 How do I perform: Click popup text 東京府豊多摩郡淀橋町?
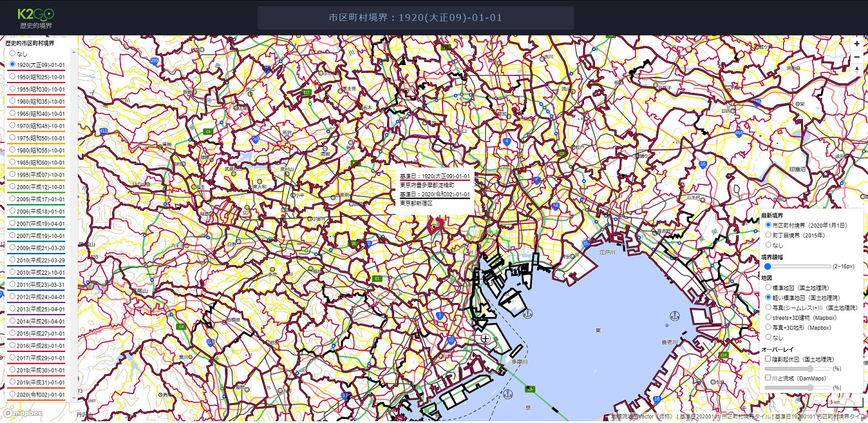427,186
